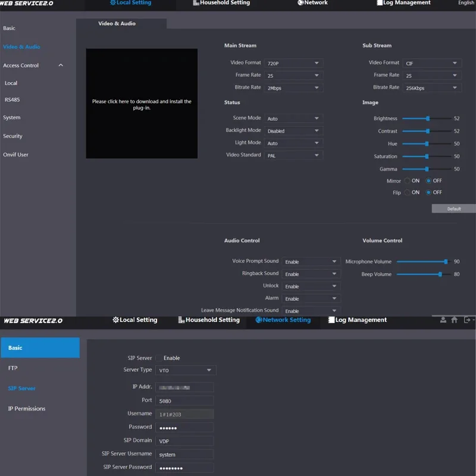The height and width of the screenshot is (476, 476).
Task: Open Main Stream Frame Rate dropdown
Action: [293, 76]
